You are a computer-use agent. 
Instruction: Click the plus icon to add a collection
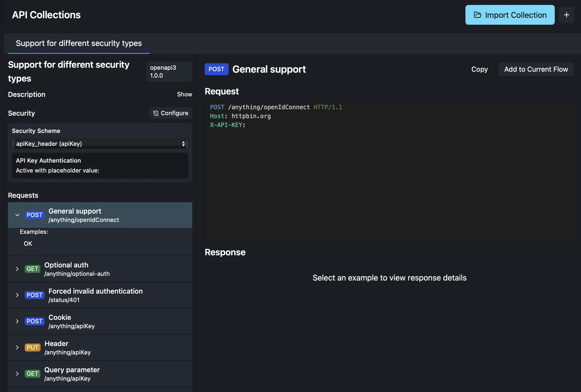[x=567, y=15]
